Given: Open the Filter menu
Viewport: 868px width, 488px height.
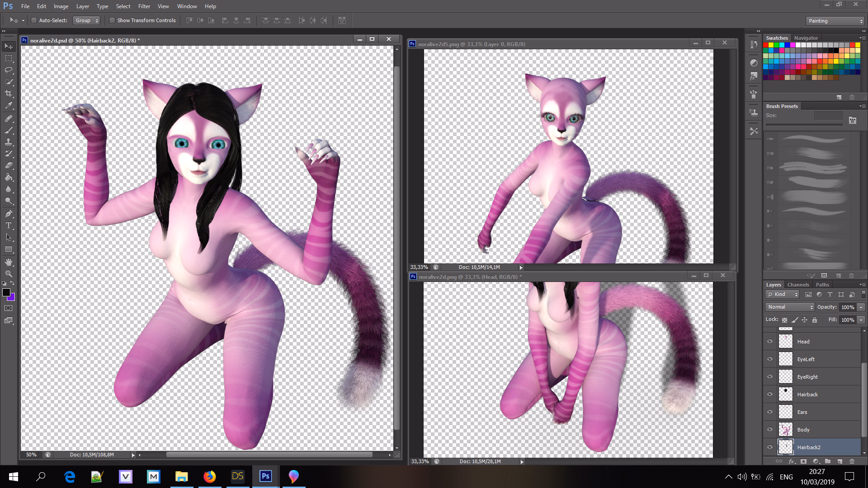Looking at the screenshot, I should pos(144,6).
